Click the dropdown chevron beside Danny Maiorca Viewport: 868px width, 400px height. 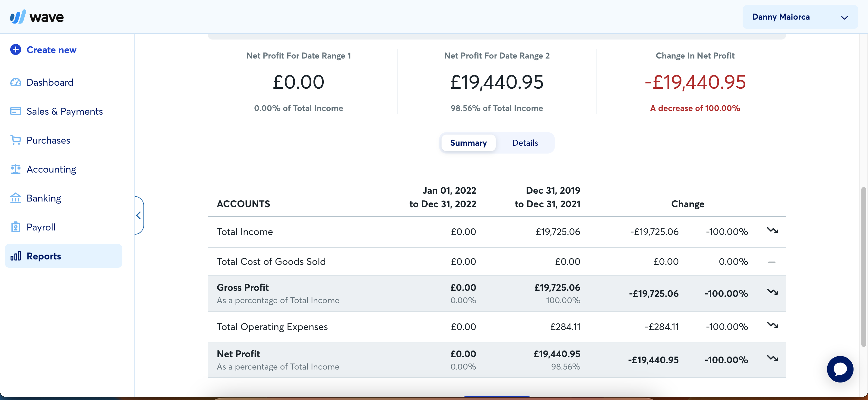(844, 17)
